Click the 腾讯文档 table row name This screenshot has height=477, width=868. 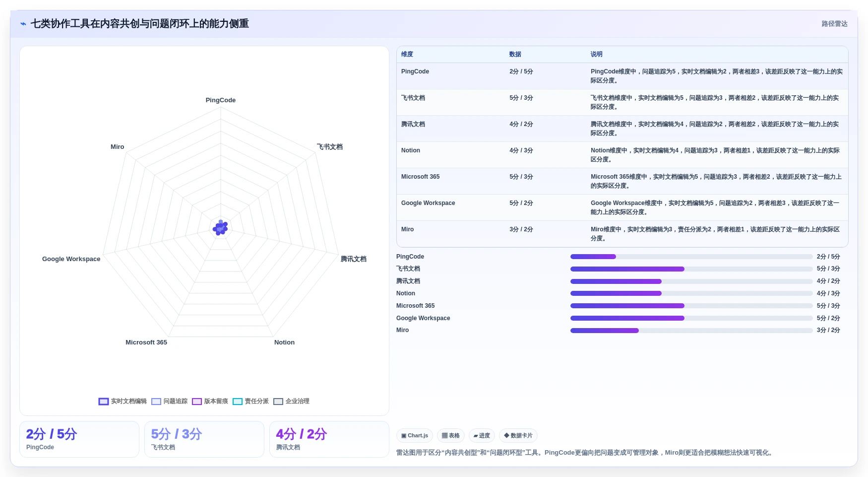413,124
